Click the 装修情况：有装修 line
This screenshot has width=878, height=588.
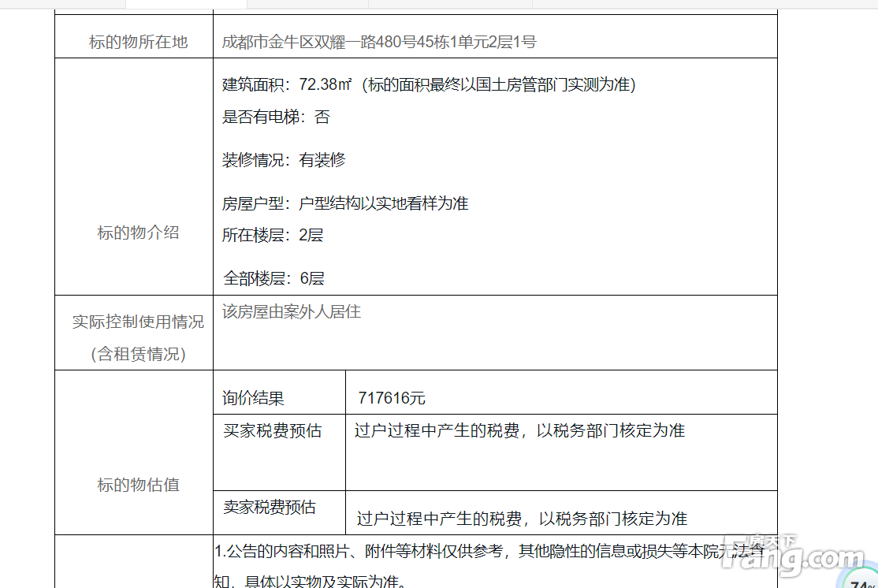(x=284, y=160)
